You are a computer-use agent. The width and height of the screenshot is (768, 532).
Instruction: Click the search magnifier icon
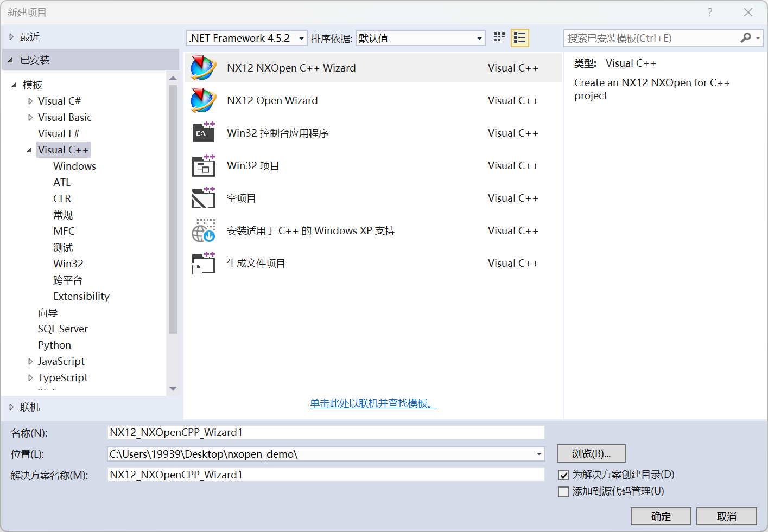(x=746, y=38)
